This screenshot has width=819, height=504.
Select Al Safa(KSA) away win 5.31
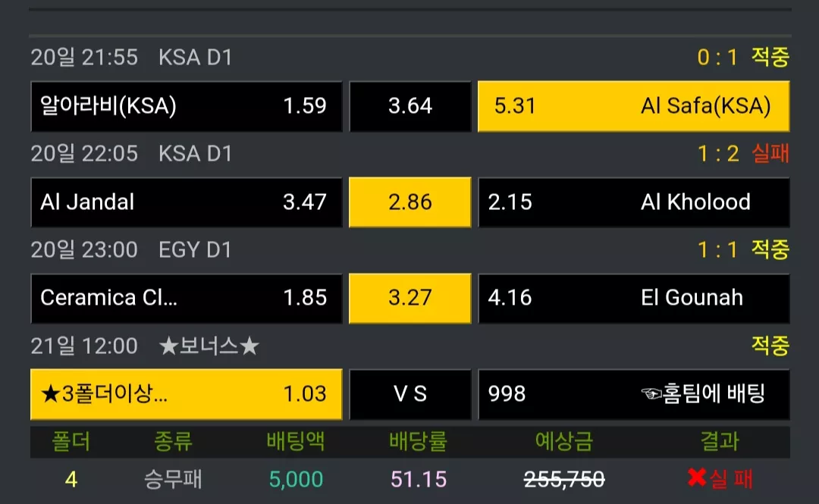[x=633, y=106]
